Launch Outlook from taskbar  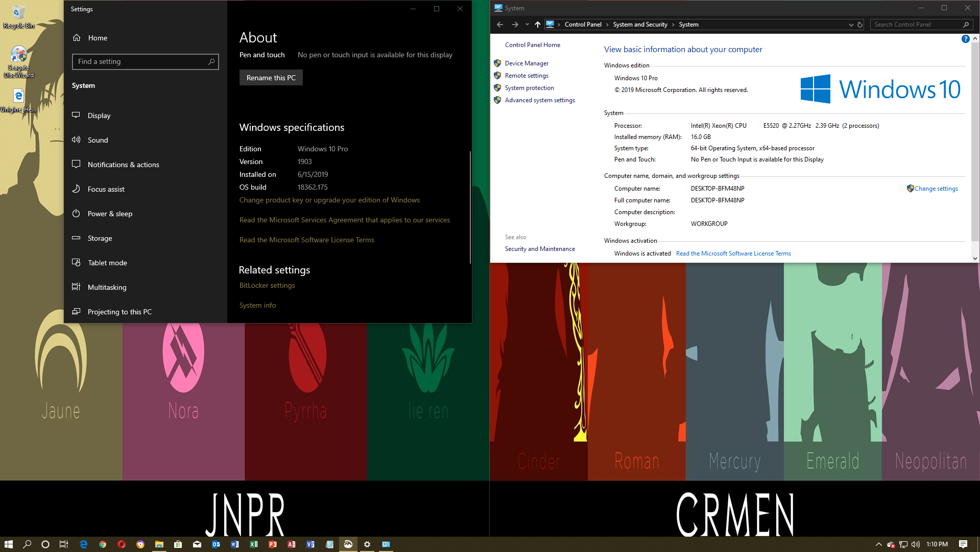216,544
